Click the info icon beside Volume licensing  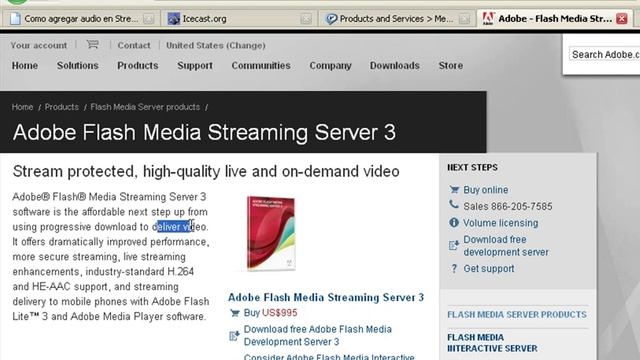tap(454, 222)
